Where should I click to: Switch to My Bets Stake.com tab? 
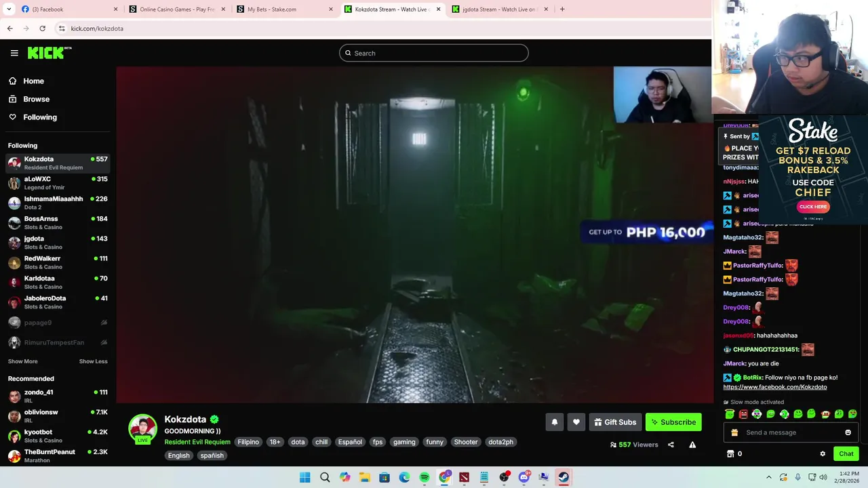(285, 9)
